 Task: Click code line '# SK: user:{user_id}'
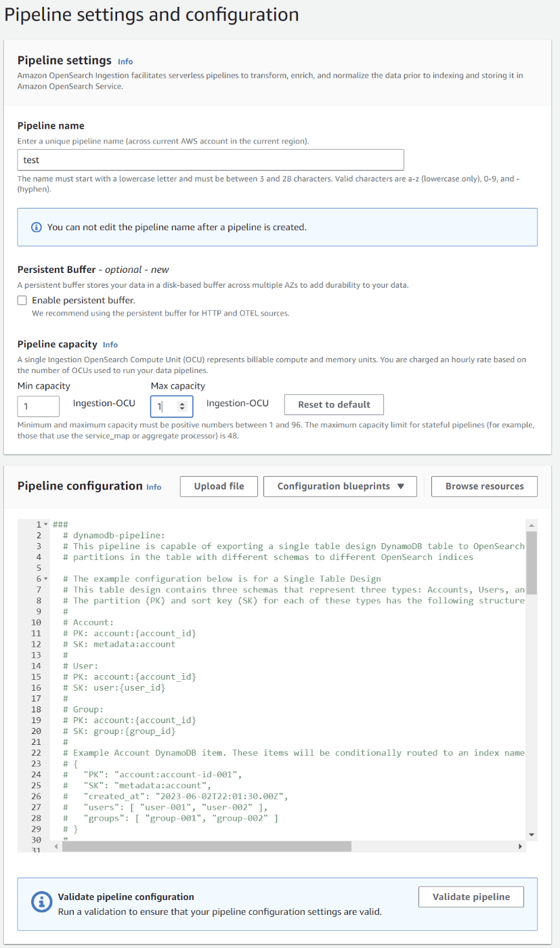pyautogui.click(x=114, y=687)
